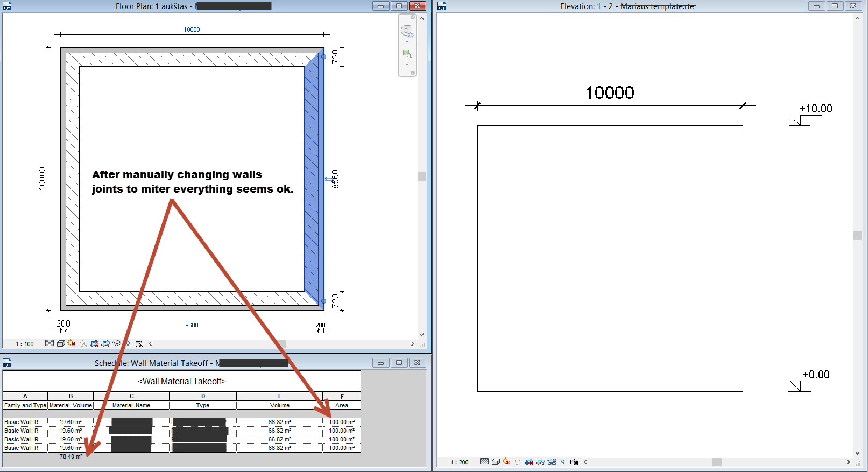The height and width of the screenshot is (472, 868).
Task: Open Temporary Hide/Isolate in Floor Plan view
Action: (x=117, y=343)
